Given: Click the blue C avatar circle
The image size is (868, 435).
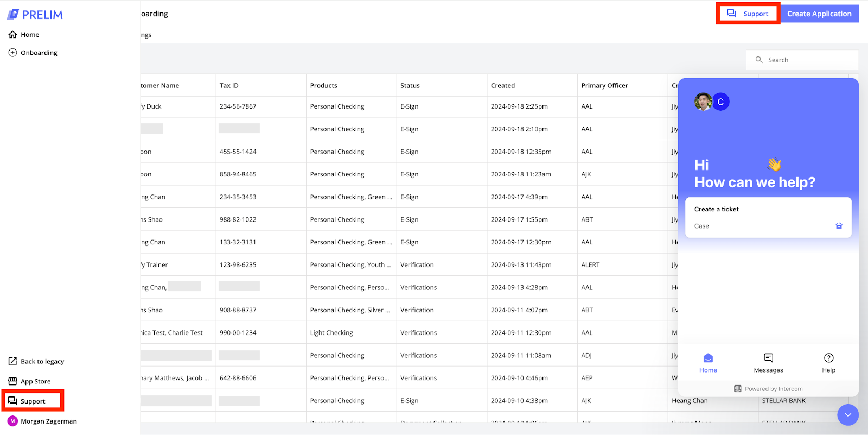Looking at the screenshot, I should click(x=720, y=102).
